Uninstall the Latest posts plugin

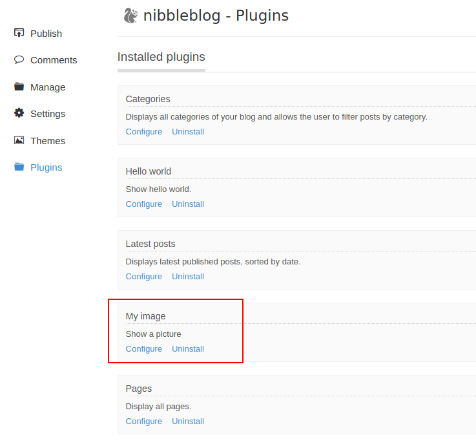tap(188, 276)
